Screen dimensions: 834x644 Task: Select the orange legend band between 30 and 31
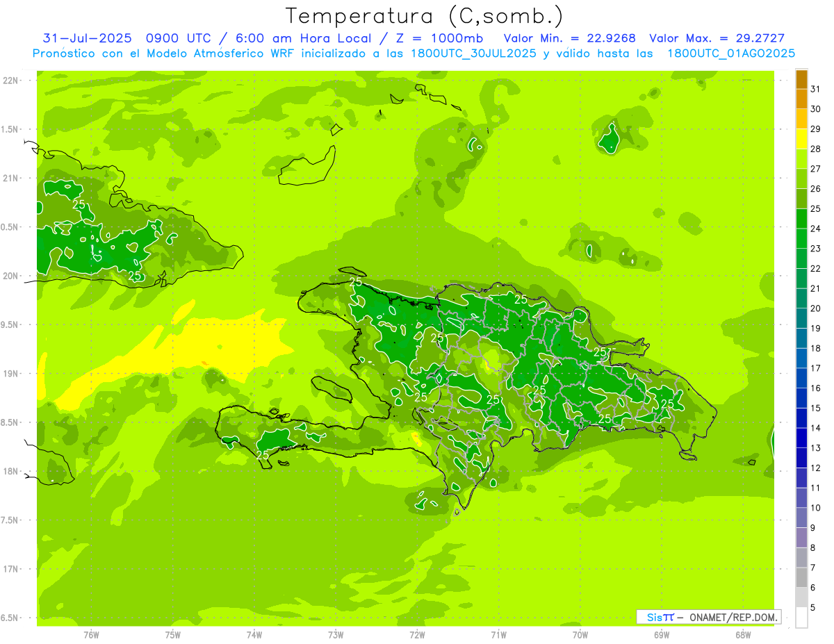coord(801,99)
